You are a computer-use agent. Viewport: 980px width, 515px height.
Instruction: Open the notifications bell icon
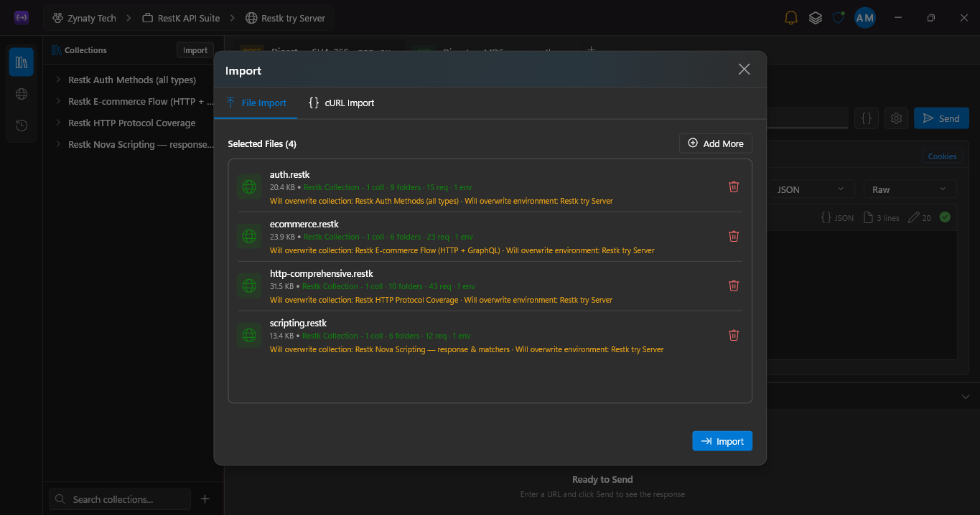point(791,18)
